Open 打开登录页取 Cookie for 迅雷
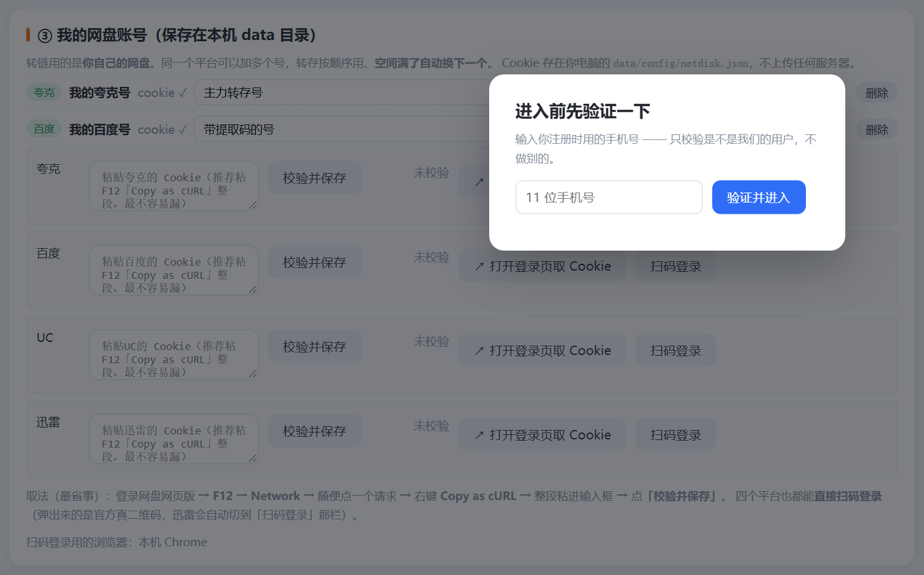 tap(542, 435)
